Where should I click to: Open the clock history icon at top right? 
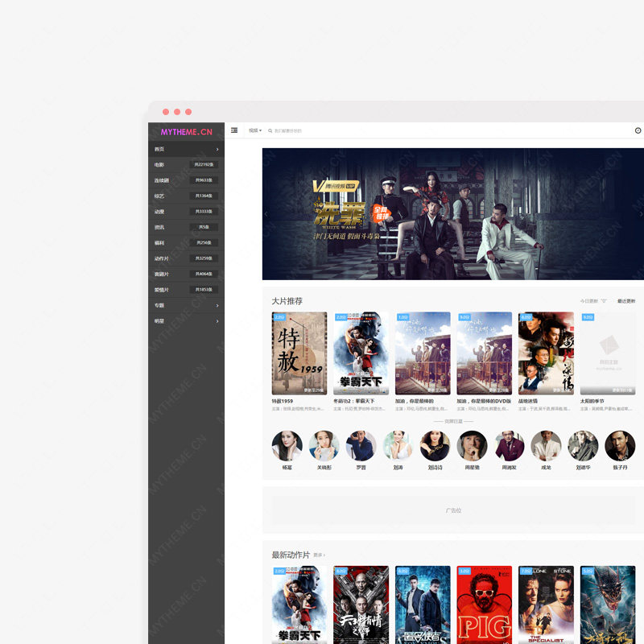click(638, 130)
